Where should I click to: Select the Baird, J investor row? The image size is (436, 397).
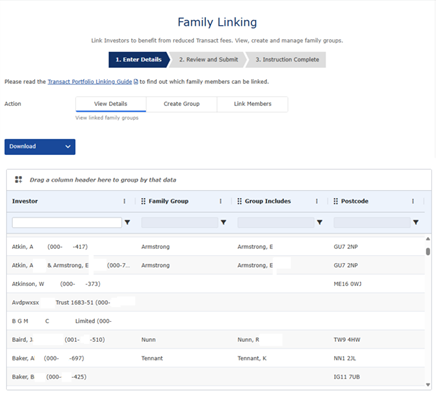point(216,340)
